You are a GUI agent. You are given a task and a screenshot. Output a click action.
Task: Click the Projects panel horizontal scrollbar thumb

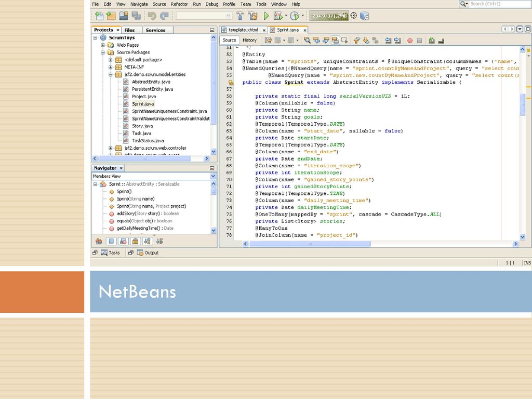click(x=145, y=158)
